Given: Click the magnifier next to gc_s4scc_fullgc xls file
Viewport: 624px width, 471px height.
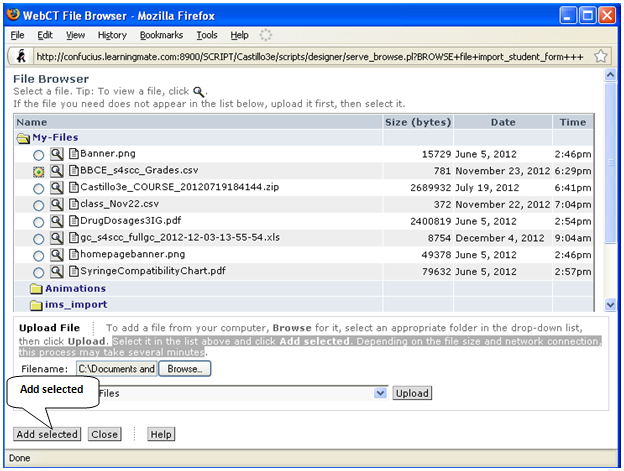Looking at the screenshot, I should coord(57,238).
